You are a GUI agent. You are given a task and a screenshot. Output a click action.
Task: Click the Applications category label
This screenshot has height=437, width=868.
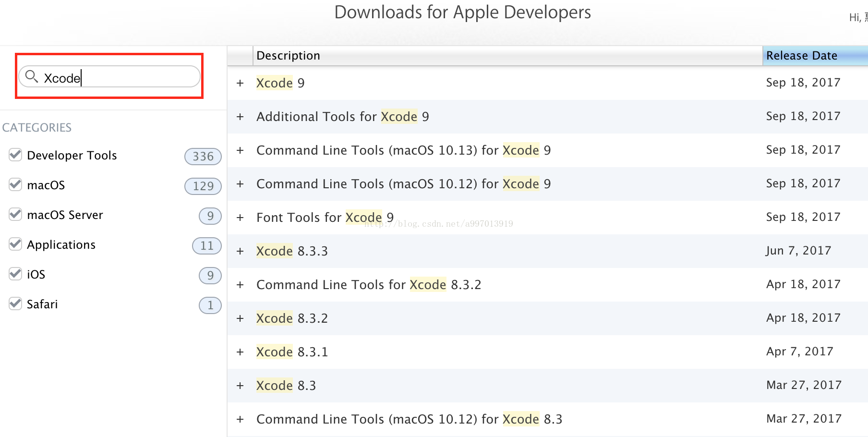61,245
